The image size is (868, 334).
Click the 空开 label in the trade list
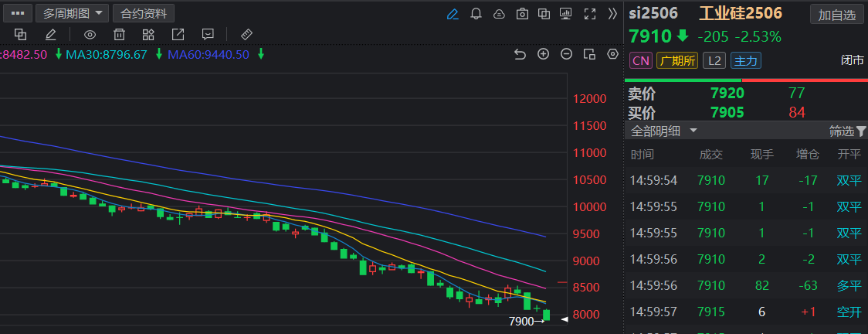coord(849,312)
